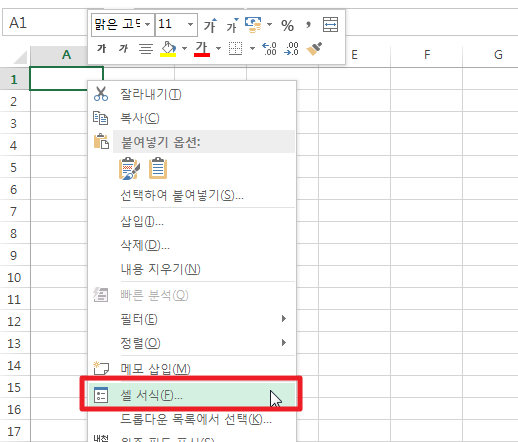
Task: Select column E header
Action: tap(354, 55)
